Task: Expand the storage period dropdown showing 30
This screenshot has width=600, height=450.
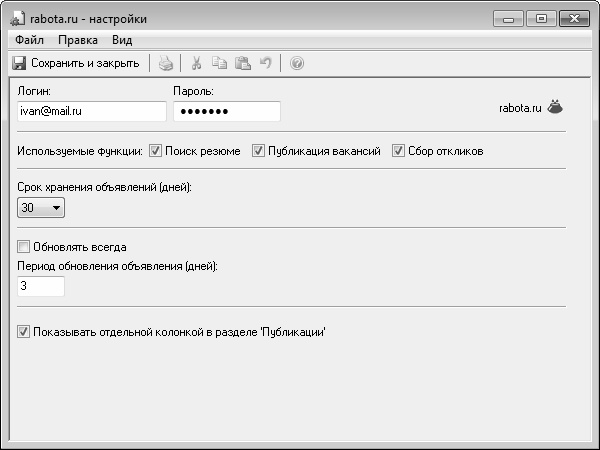Action: click(42, 208)
